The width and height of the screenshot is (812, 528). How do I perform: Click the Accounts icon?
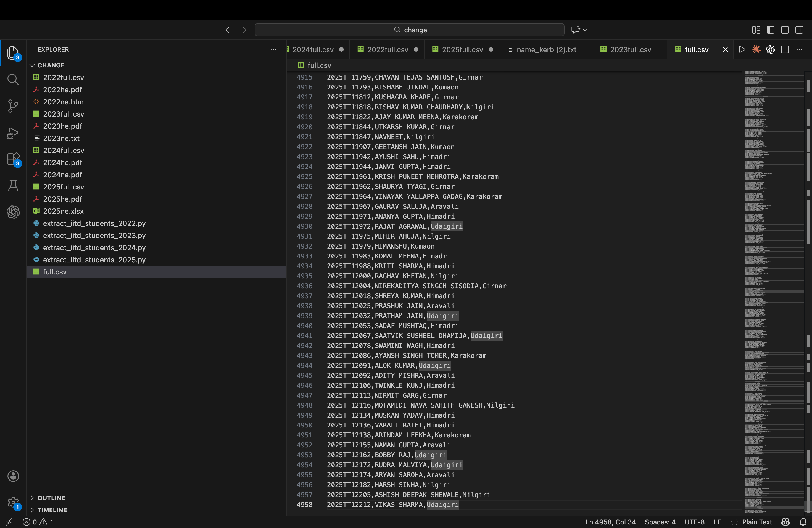click(13, 476)
